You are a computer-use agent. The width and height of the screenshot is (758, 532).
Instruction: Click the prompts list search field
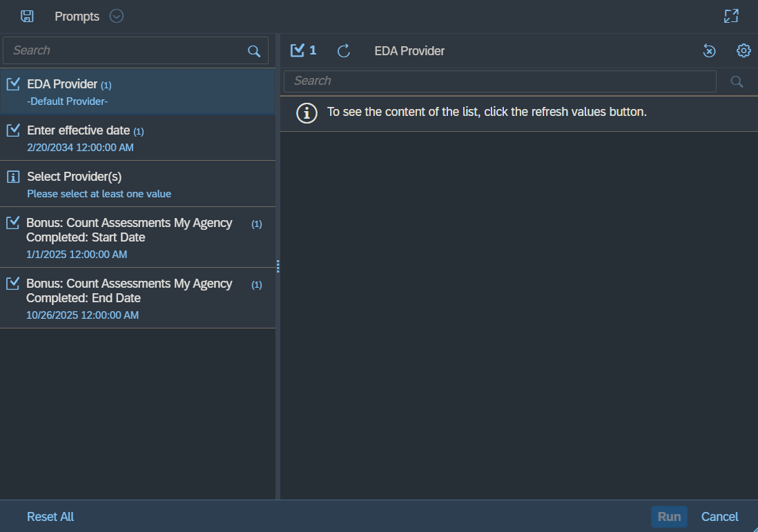click(x=128, y=51)
